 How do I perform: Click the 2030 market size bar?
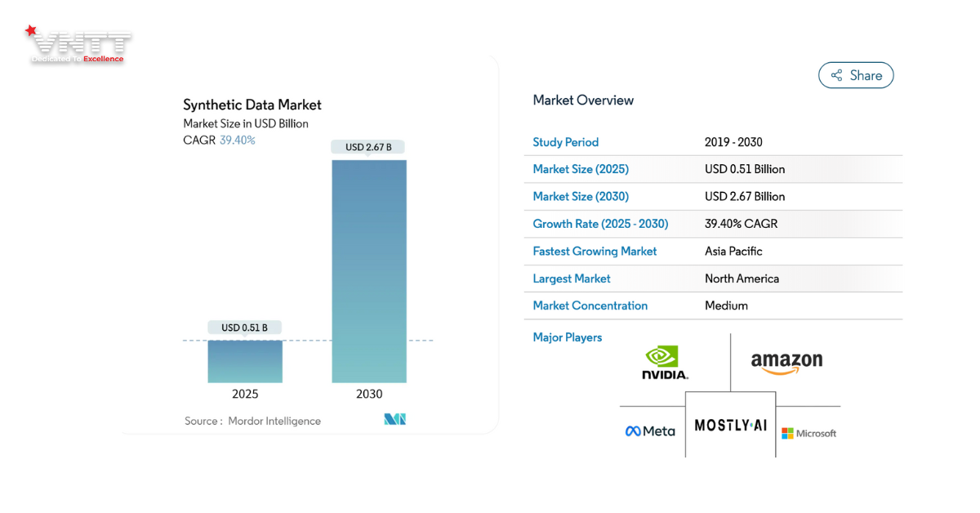click(x=368, y=271)
